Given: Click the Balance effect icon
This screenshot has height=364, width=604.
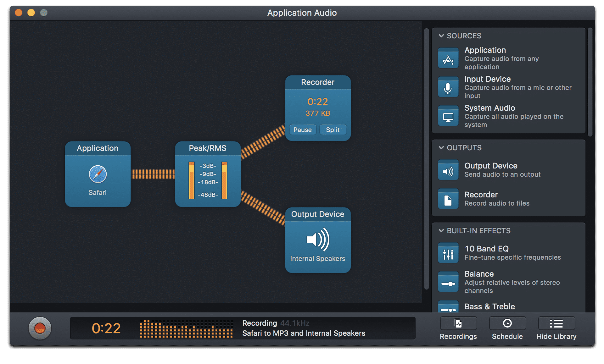Looking at the screenshot, I should [448, 282].
